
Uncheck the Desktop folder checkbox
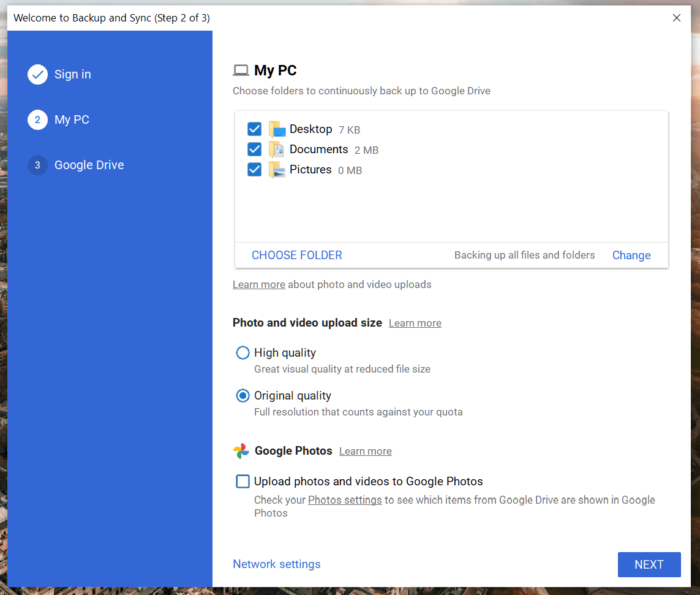tap(255, 129)
